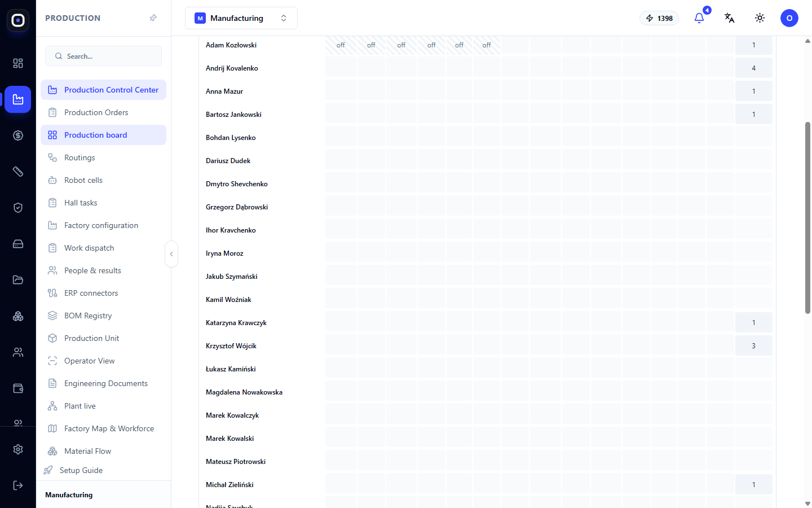Open the language translate icon

730,18
